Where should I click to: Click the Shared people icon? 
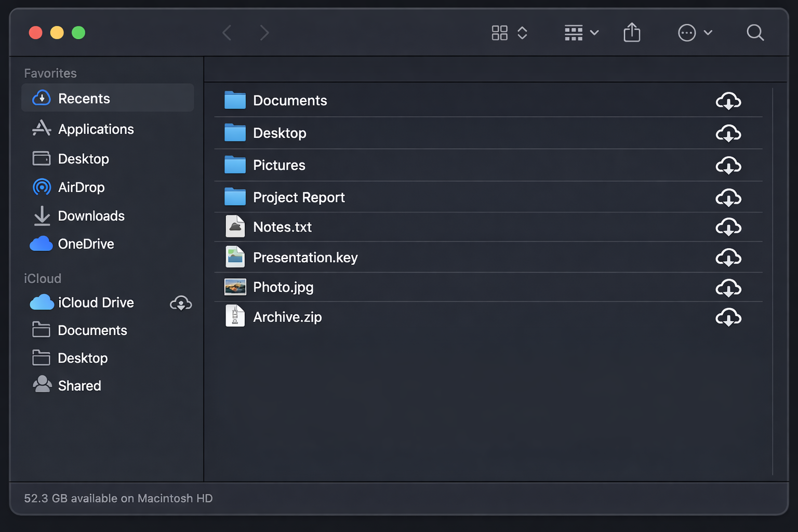tap(42, 384)
